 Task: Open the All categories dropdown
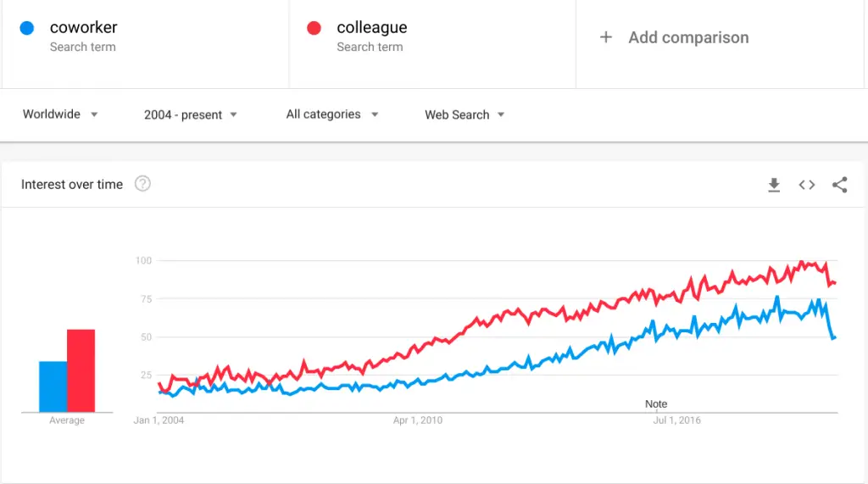point(332,114)
